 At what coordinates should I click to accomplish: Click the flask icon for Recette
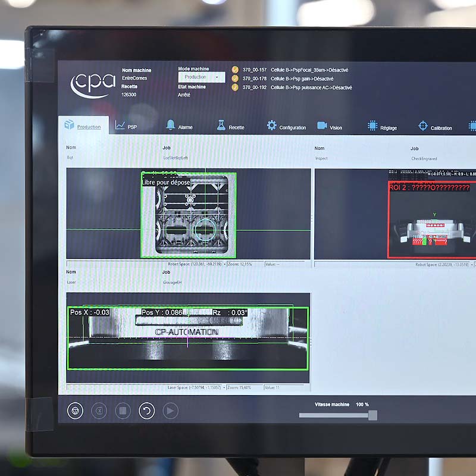point(221,125)
